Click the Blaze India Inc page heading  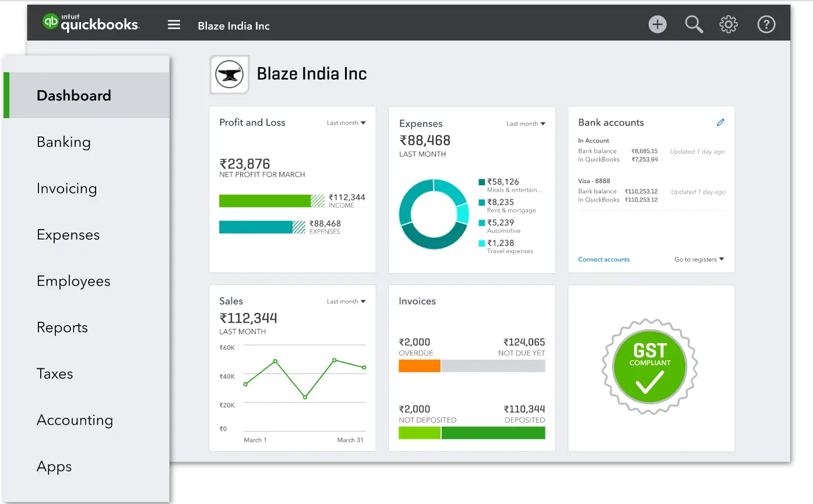(x=312, y=74)
